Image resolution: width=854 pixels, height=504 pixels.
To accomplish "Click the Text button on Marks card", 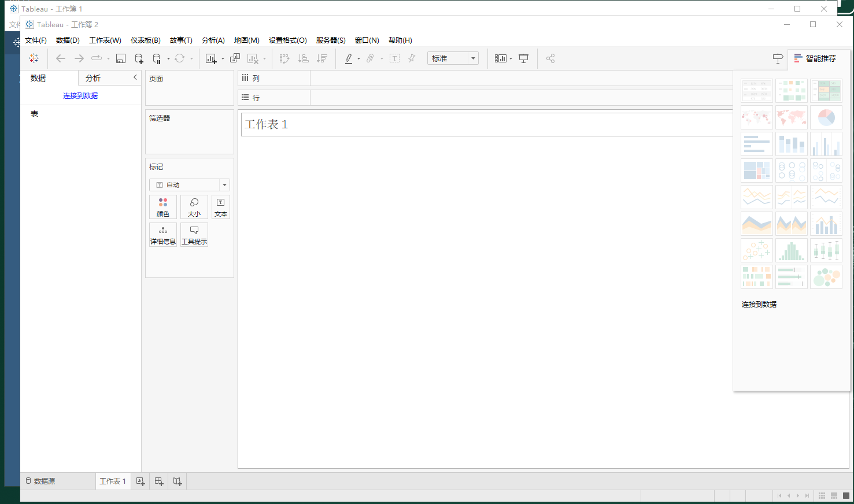I will coord(220,207).
